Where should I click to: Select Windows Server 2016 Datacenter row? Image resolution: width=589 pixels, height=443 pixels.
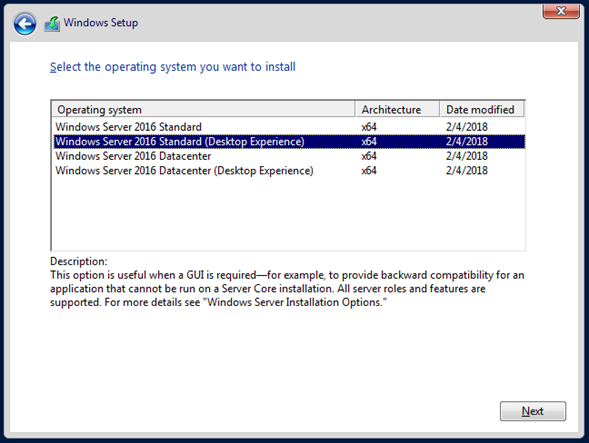[289, 156]
